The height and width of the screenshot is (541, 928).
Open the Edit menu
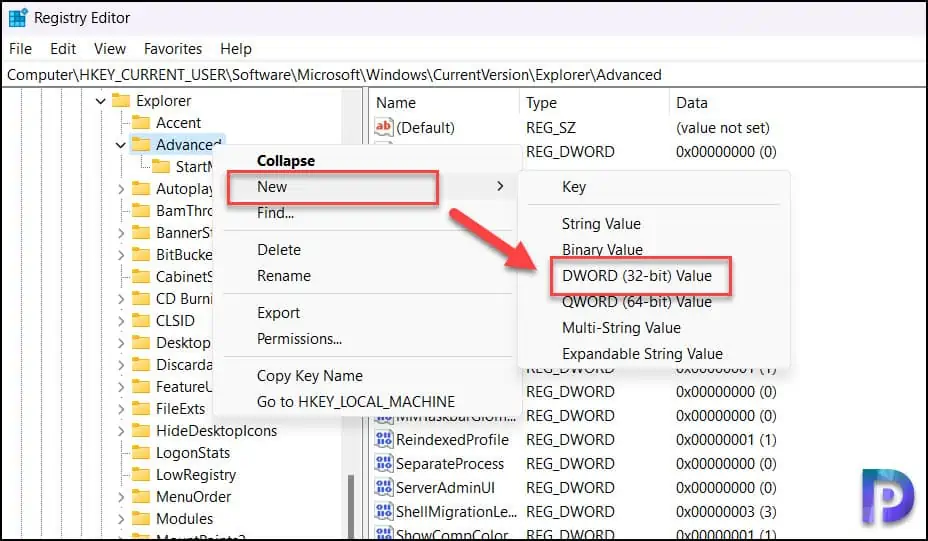coord(63,49)
